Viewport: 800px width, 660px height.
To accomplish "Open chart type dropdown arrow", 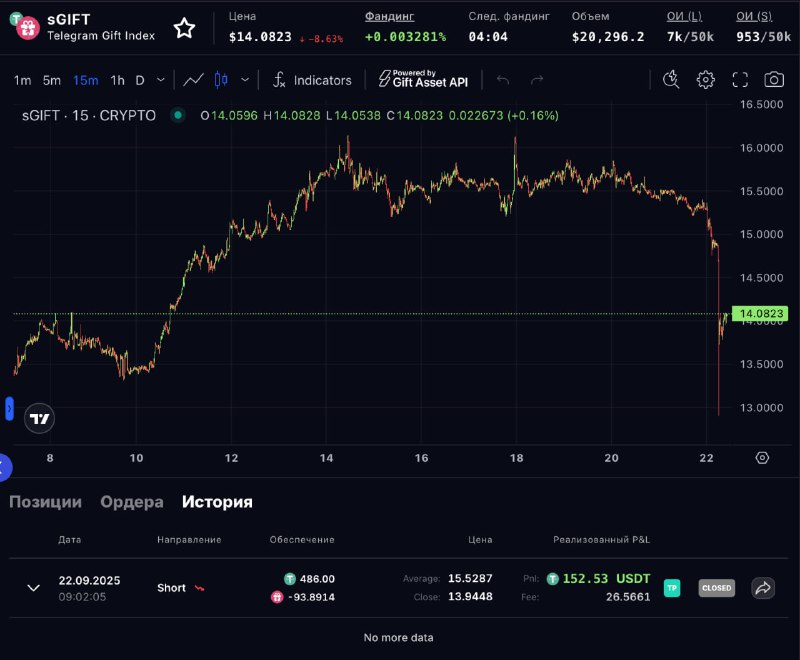I will [x=245, y=80].
